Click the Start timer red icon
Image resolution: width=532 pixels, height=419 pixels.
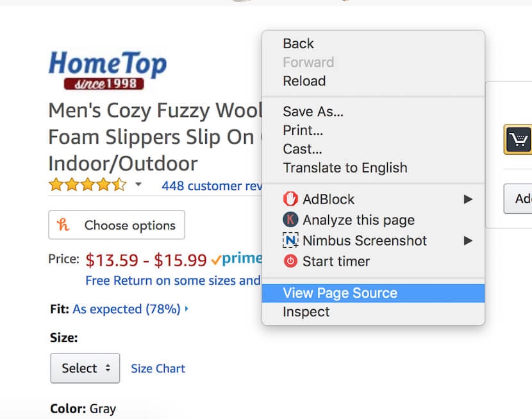point(291,261)
